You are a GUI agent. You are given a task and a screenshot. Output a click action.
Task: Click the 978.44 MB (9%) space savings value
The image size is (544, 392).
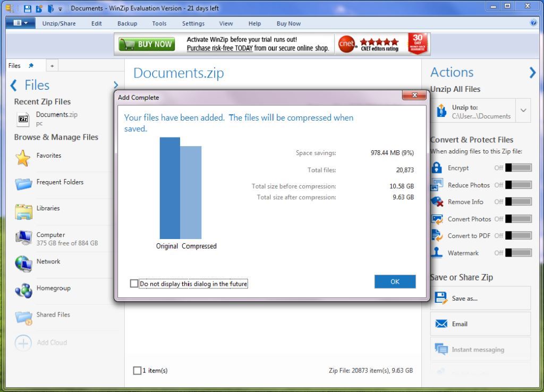pos(392,152)
